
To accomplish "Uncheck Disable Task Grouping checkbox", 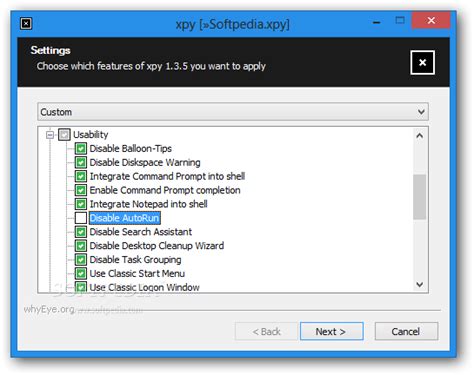I will [x=81, y=260].
